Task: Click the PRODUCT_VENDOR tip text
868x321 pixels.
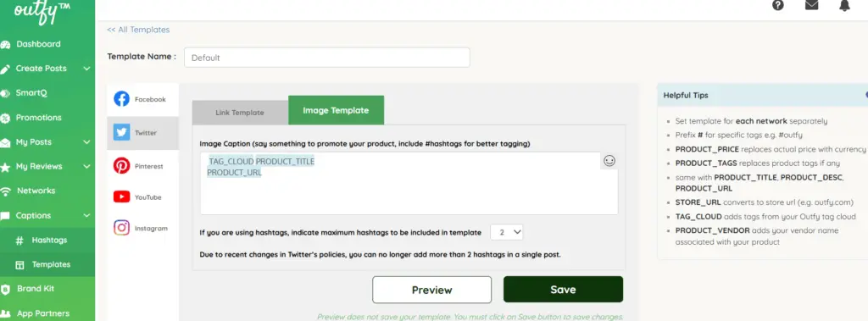Action: (x=712, y=230)
